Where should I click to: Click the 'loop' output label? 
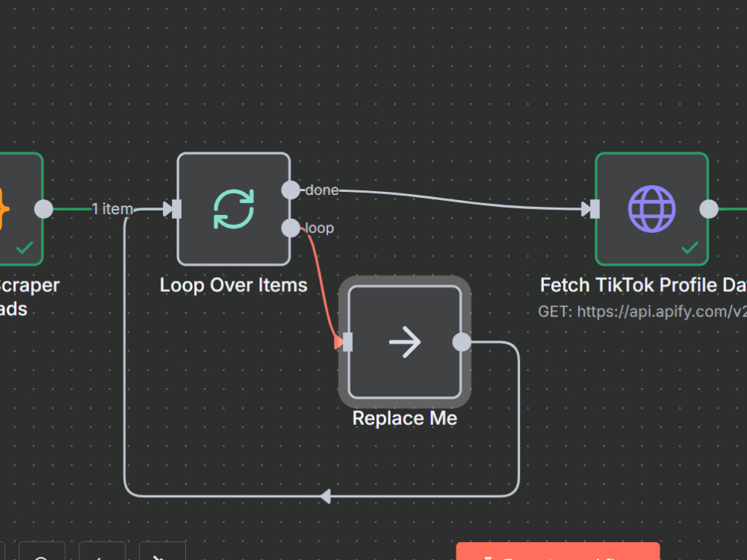(319, 228)
